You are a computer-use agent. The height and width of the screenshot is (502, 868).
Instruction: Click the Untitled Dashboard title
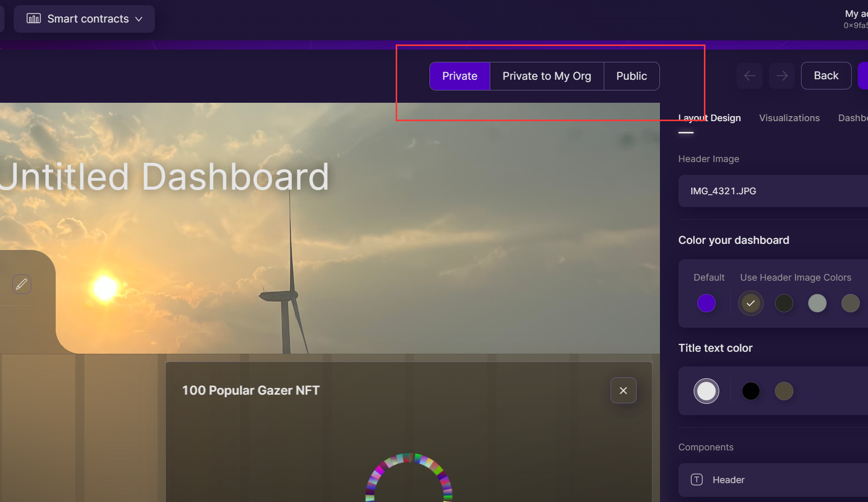click(164, 177)
